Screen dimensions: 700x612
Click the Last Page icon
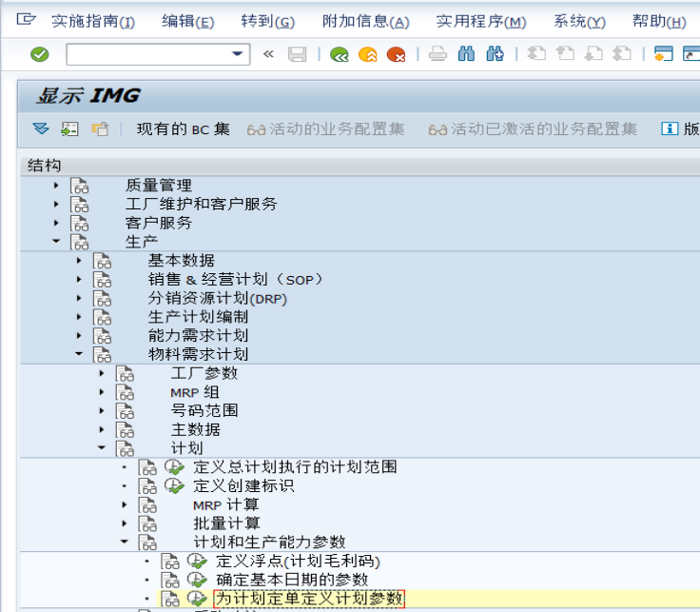click(x=622, y=54)
